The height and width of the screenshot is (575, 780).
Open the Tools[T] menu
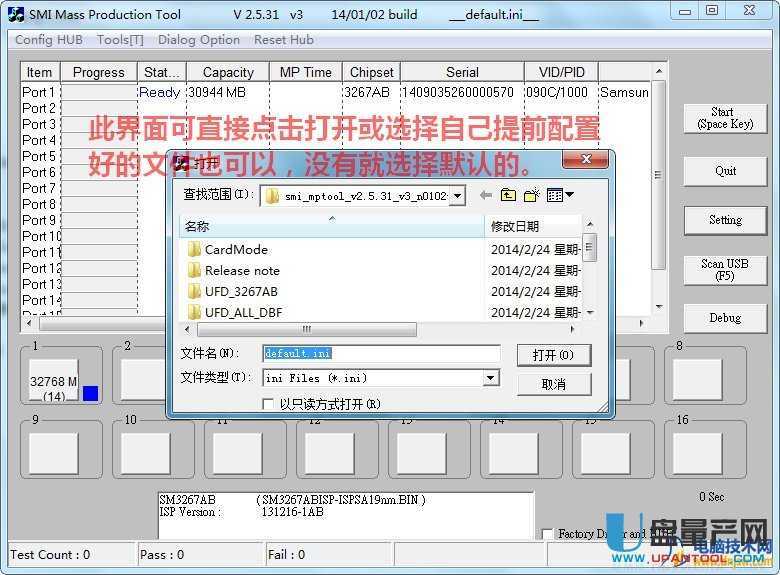coord(120,40)
